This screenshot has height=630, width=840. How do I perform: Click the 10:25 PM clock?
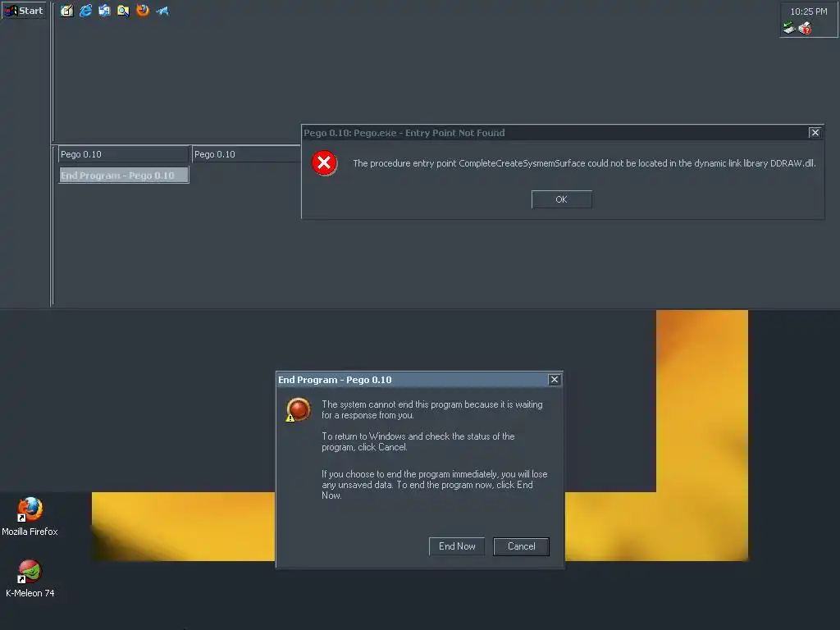808,11
